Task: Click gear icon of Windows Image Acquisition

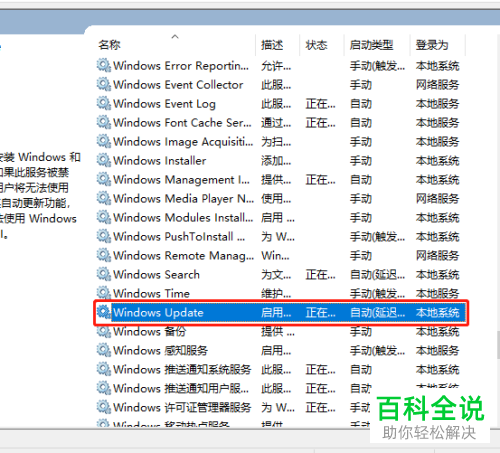Action: pos(104,141)
